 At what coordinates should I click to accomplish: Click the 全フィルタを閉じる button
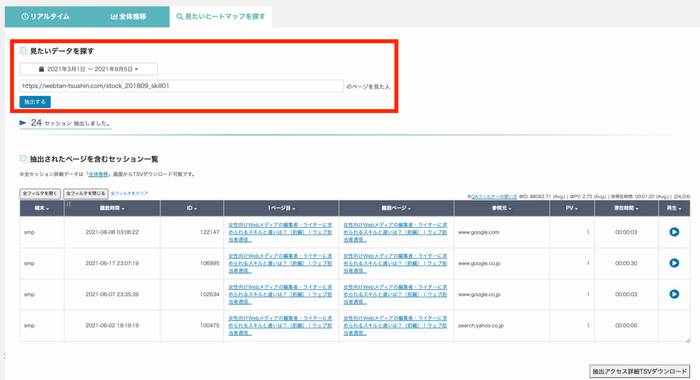[86, 193]
